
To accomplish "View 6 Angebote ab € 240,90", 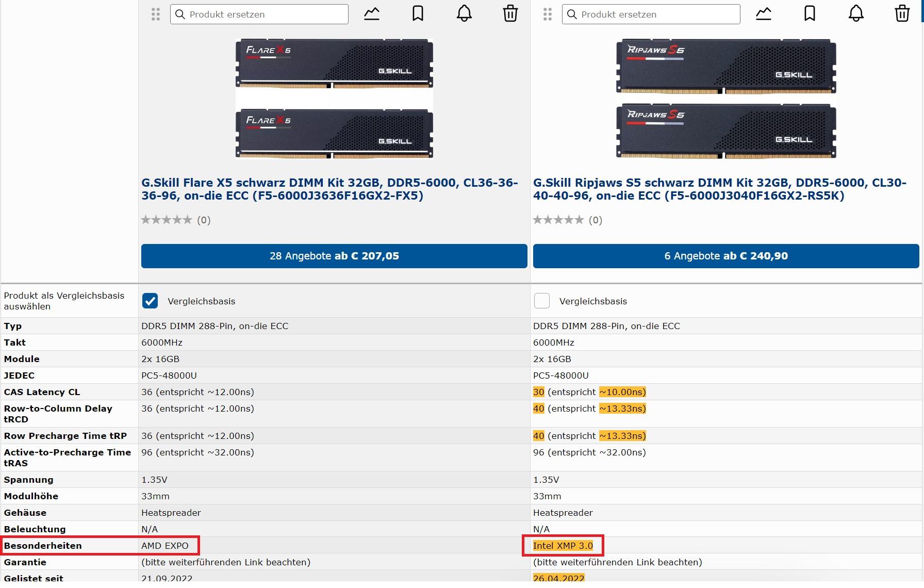I will point(726,256).
